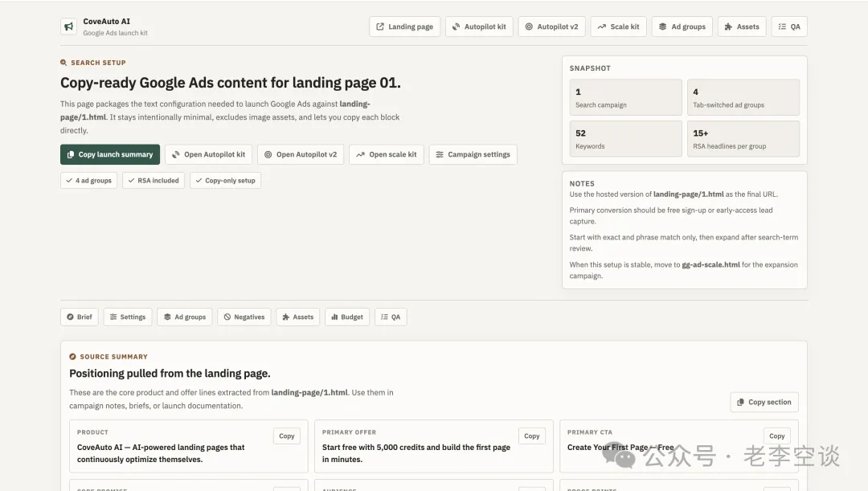Click the RSA headlines per group tile
This screenshot has height=491, width=868.
(x=743, y=139)
